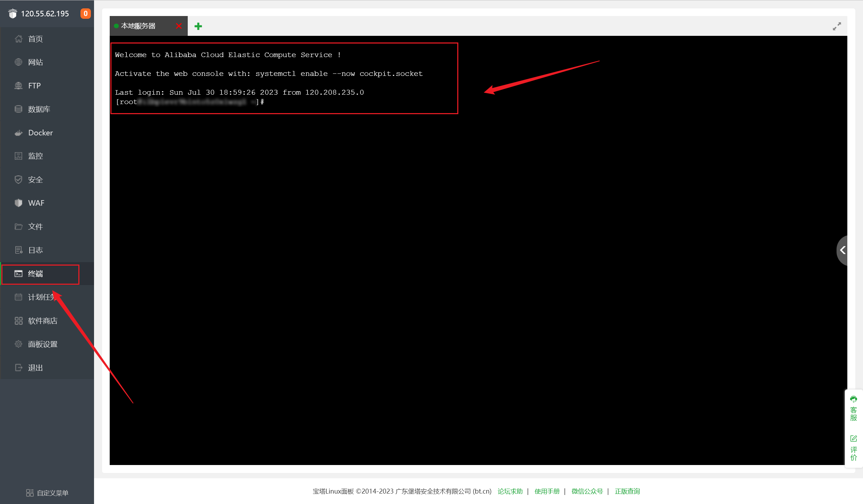Click the 宝塔Linux面板 copyright text
This screenshot has width=863, height=504.
(x=402, y=491)
